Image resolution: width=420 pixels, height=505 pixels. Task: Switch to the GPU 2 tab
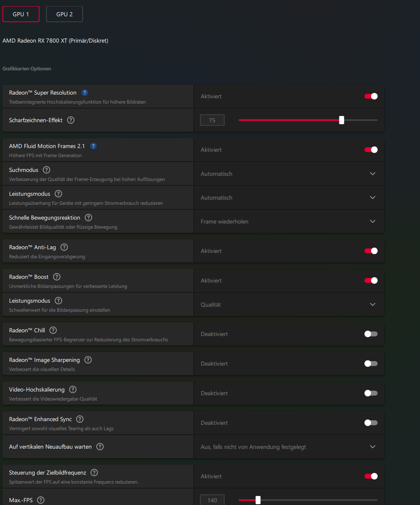(x=65, y=14)
